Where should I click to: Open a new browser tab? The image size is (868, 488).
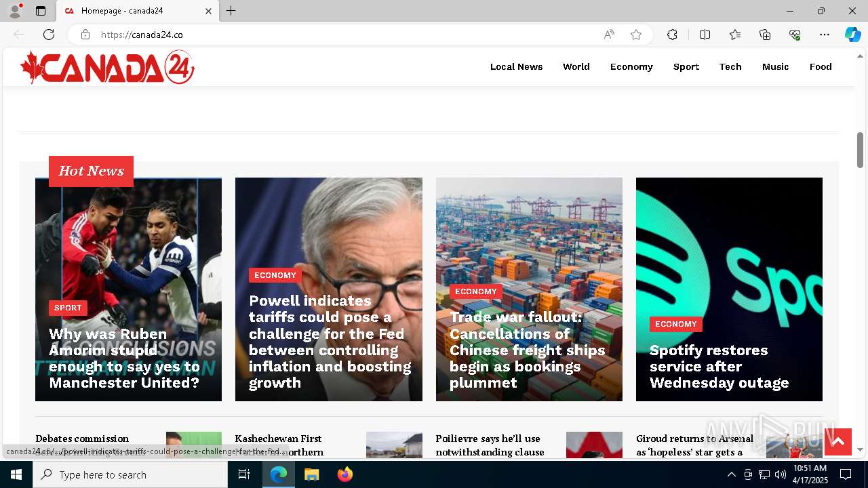[x=231, y=11]
